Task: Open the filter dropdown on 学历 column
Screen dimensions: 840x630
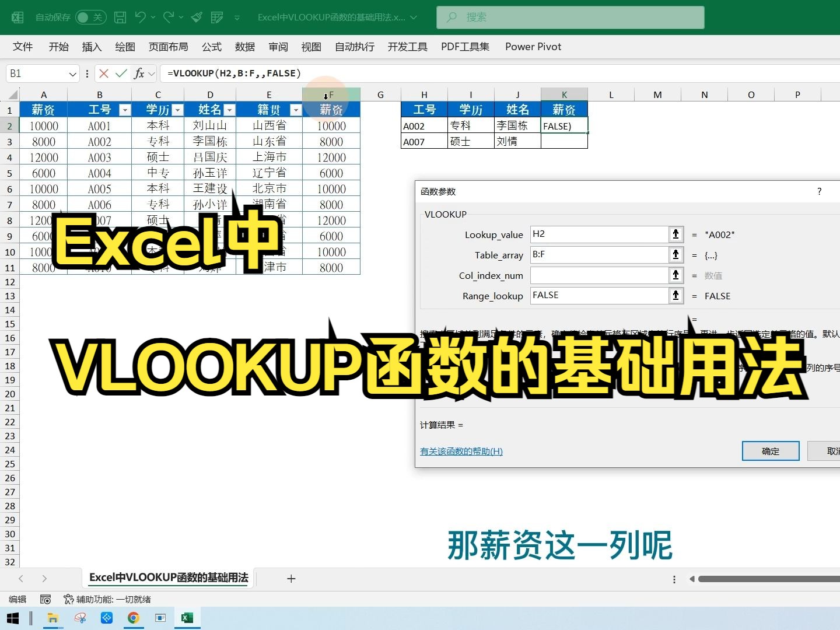Action: click(x=177, y=110)
